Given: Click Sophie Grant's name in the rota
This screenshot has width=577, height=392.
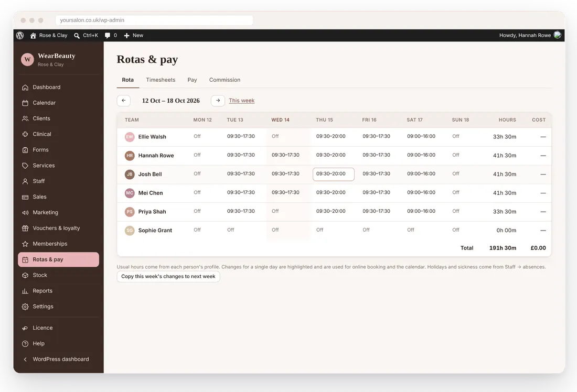Looking at the screenshot, I should 155,230.
